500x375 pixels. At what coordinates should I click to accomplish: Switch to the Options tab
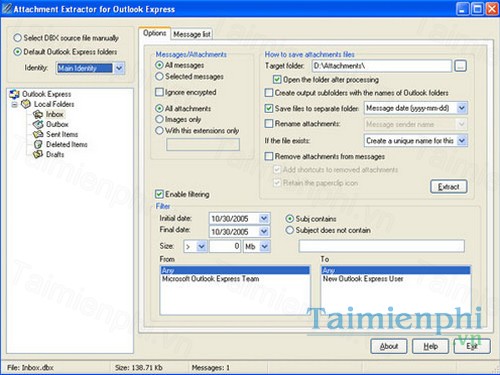[x=154, y=33]
